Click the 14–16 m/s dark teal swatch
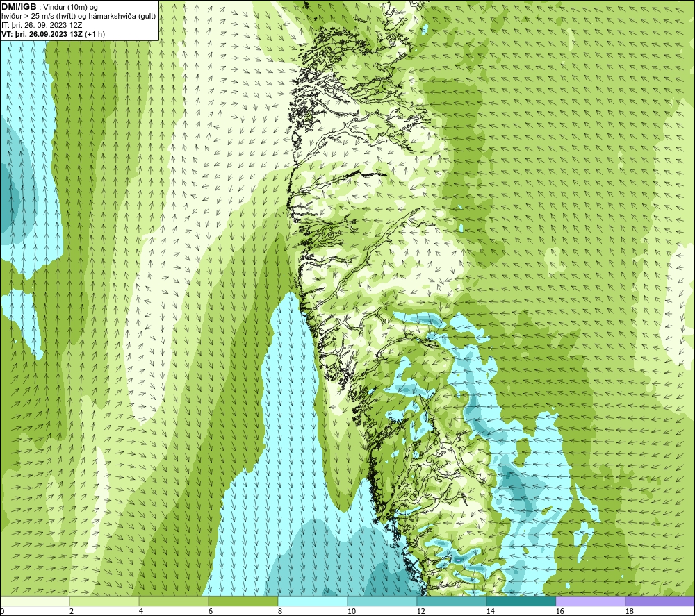This screenshot has width=695, height=616. click(x=521, y=601)
